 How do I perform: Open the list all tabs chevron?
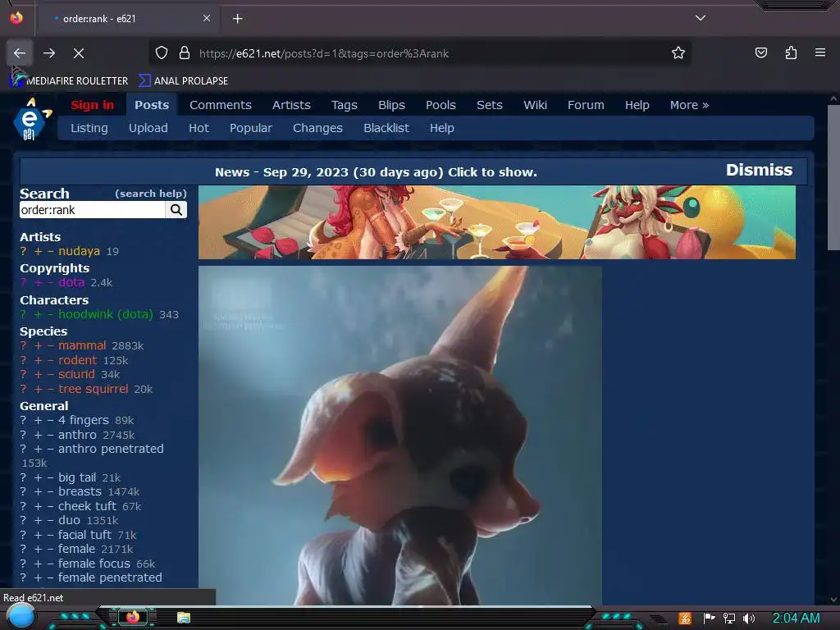701,18
